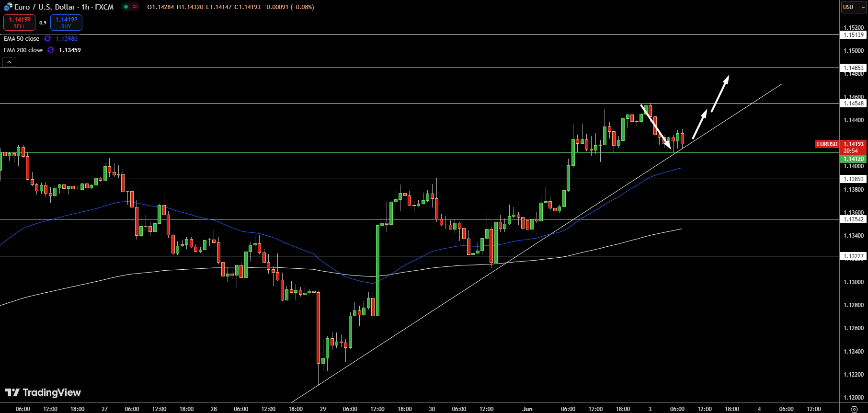This screenshot has height=413, width=868.
Task: Open the USD currency dropdown
Action: coord(854,7)
